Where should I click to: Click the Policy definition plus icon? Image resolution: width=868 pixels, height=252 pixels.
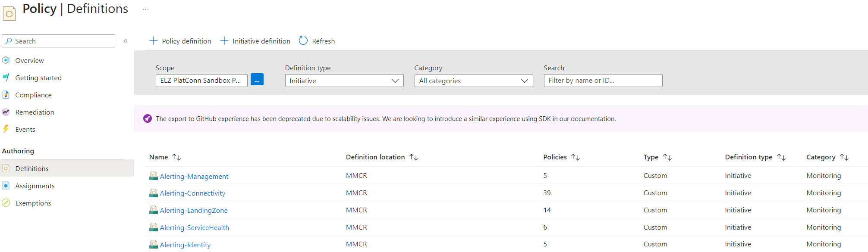[x=153, y=40]
